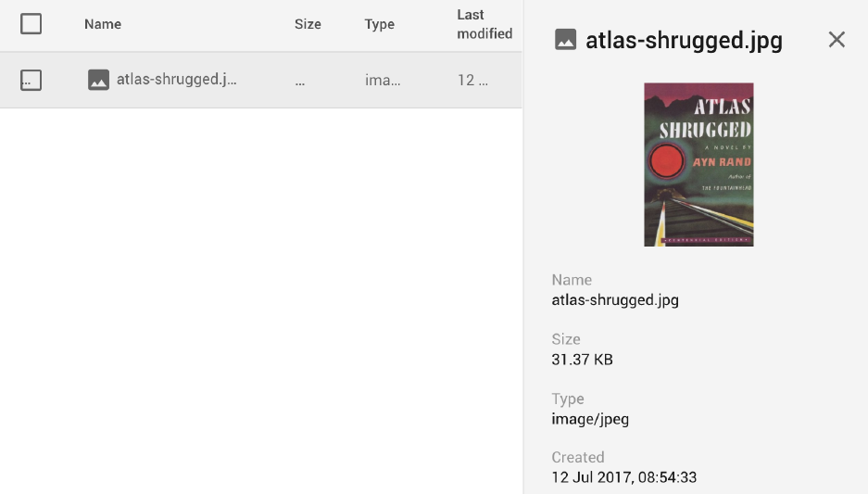Viewport: 868px width, 494px height.
Task: Sort by the Size column header
Action: point(308,24)
